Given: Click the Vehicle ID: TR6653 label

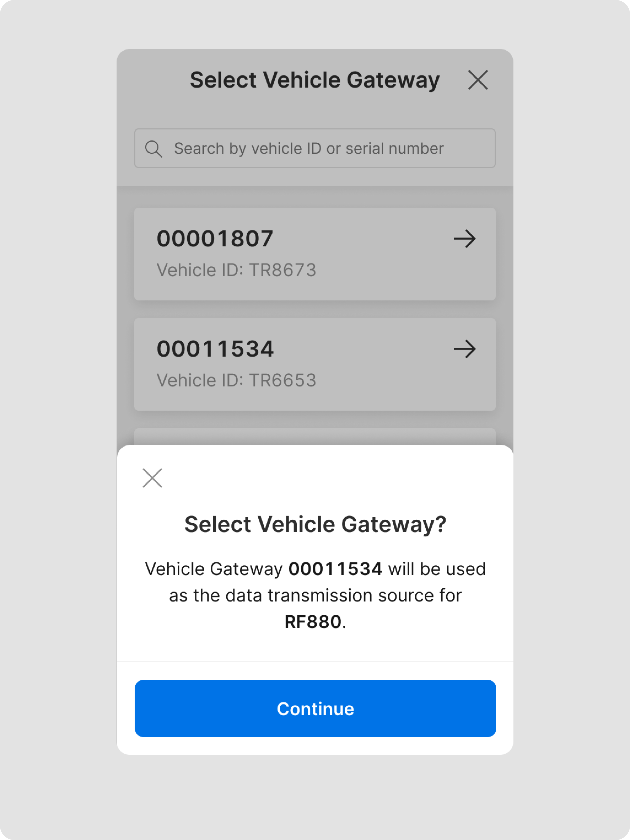Looking at the screenshot, I should click(x=236, y=380).
